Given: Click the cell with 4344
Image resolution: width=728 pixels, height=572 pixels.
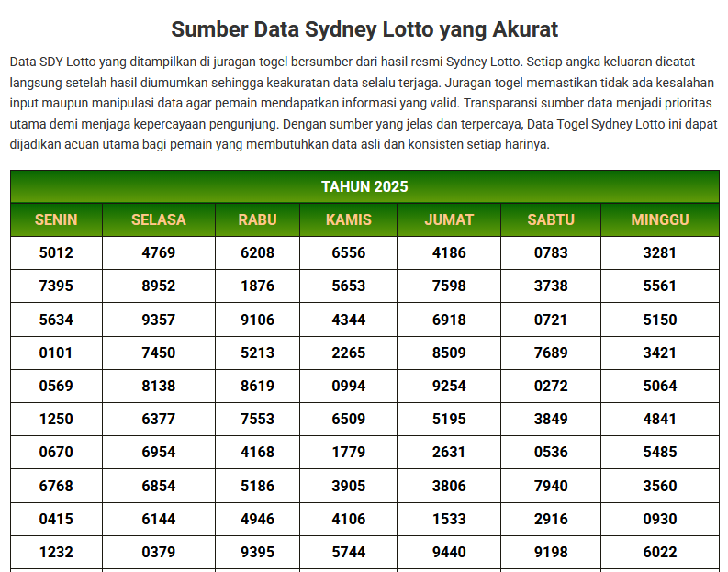Looking at the screenshot, I should (x=349, y=320).
